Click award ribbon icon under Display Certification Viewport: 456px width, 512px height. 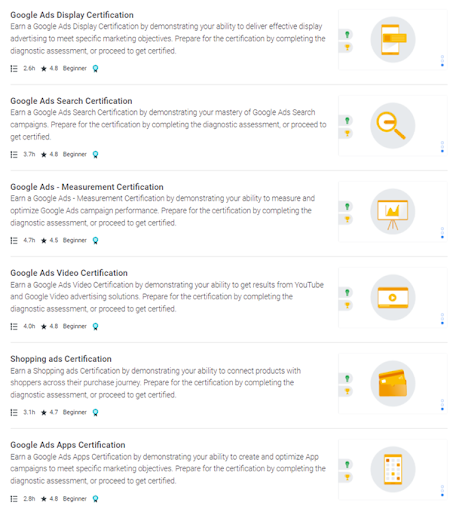(x=95, y=69)
